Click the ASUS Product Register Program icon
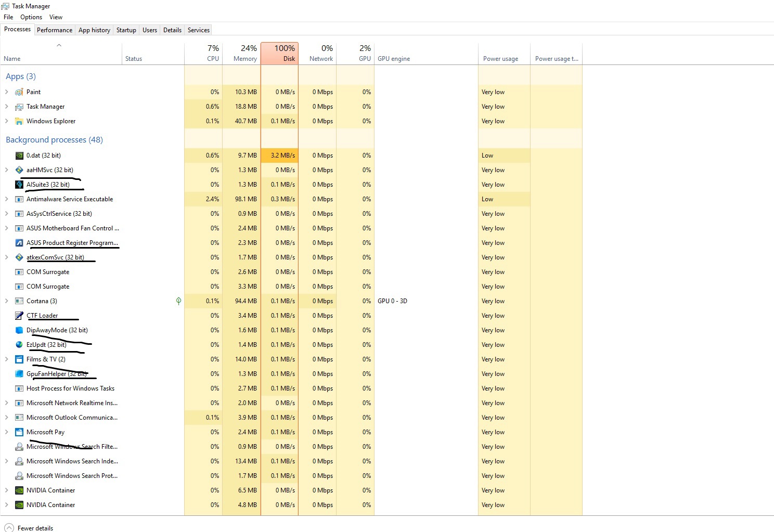The image size is (774, 532). tap(19, 243)
